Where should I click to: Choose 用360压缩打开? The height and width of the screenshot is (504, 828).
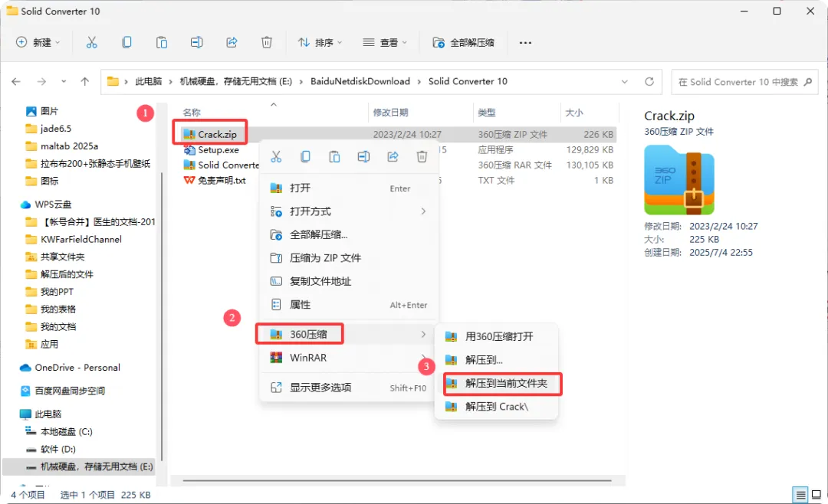496,337
